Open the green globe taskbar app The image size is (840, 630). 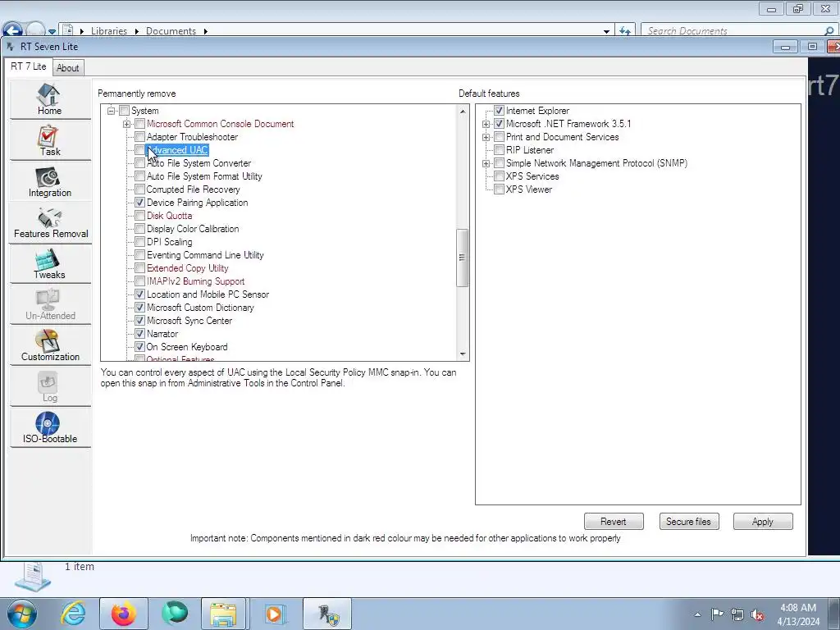click(175, 614)
